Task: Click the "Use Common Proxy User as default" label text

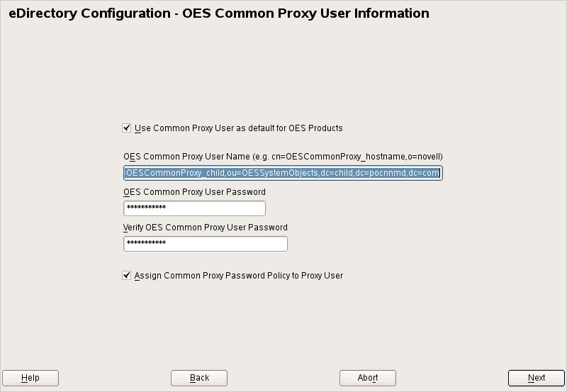Action: (238, 128)
